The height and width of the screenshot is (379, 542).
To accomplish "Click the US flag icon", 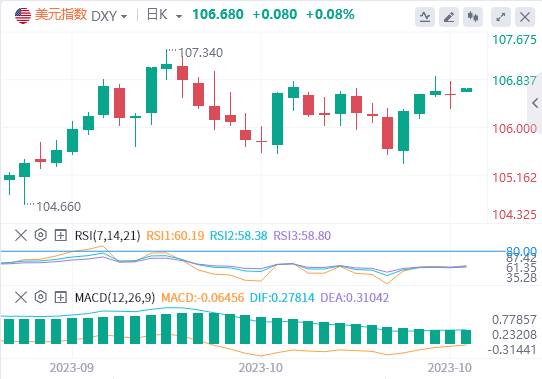I will tap(23, 16).
